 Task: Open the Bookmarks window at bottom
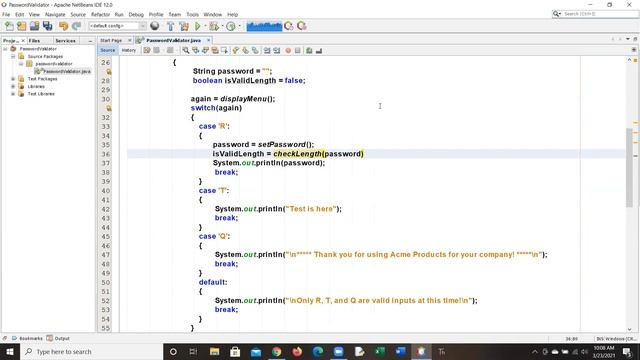[27, 338]
